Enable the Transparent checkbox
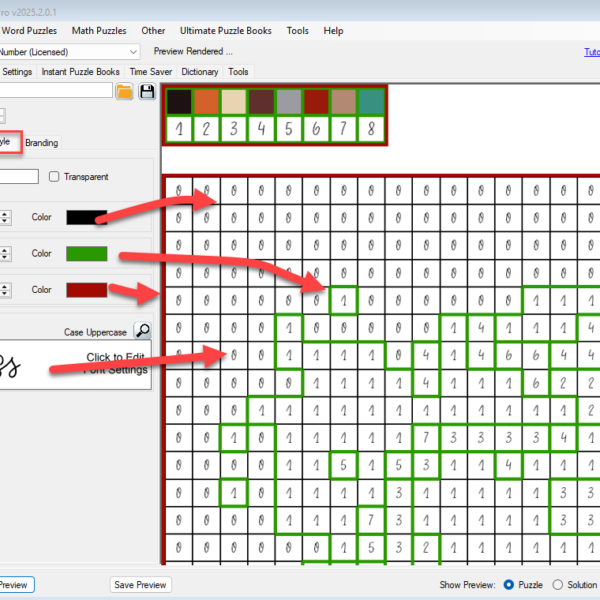The height and width of the screenshot is (600, 600). coord(55,177)
